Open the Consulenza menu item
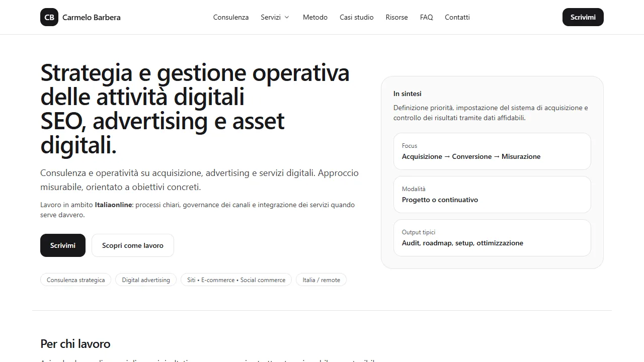 coord(230,17)
